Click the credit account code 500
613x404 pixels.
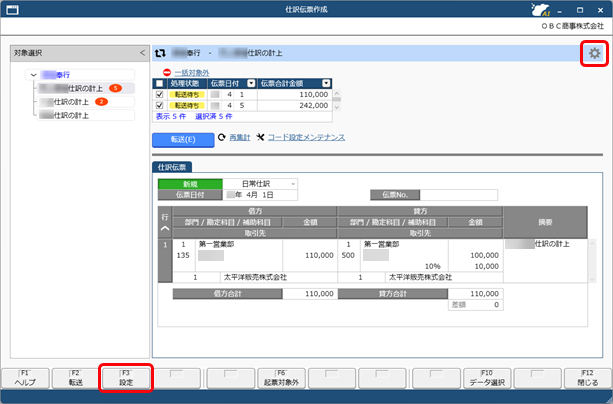tap(348, 255)
